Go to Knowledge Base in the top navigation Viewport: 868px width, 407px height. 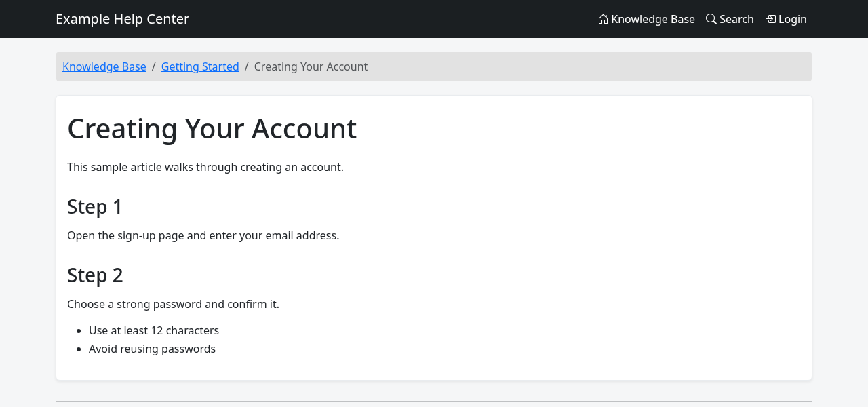tap(646, 19)
